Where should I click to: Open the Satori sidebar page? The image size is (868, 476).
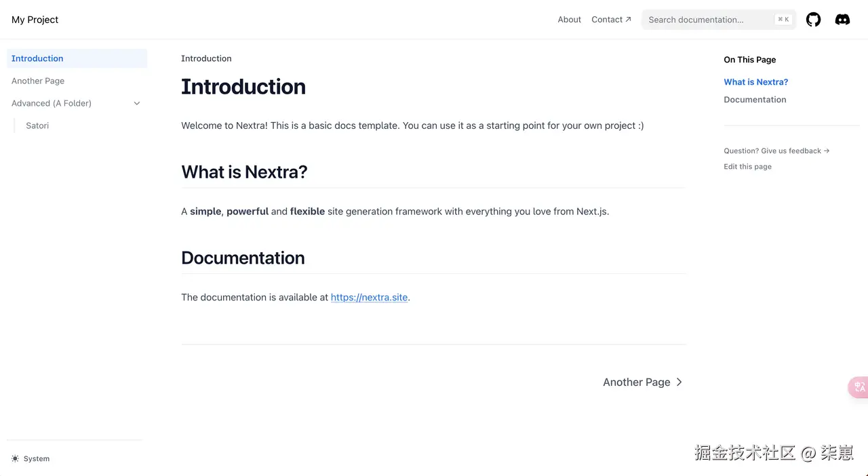pyautogui.click(x=37, y=125)
